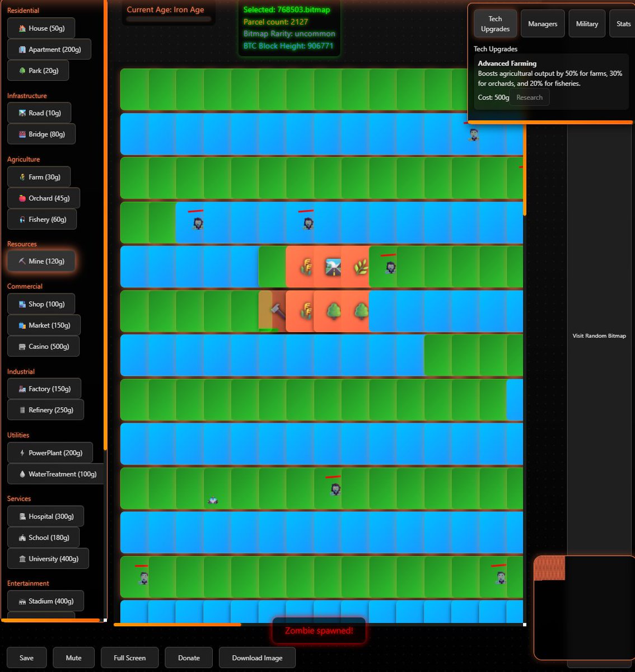Click the Zombie spawned! notification
Image resolution: width=635 pixels, height=672 pixels.
click(x=319, y=631)
